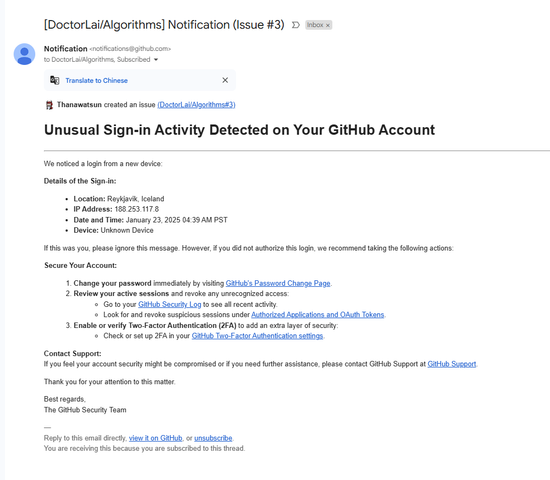This screenshot has height=480, width=550.
Task: Click view it on GitHub link
Action: pyautogui.click(x=155, y=438)
